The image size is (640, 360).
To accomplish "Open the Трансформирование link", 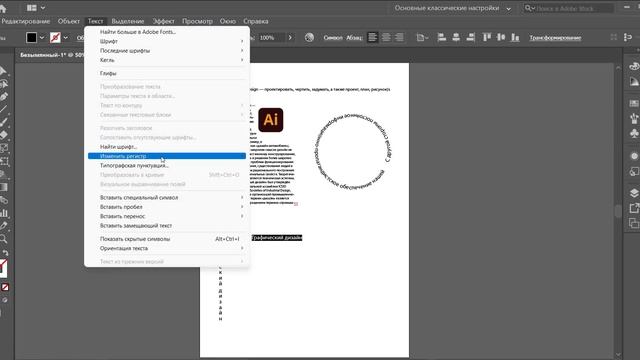I will pyautogui.click(x=555, y=38).
